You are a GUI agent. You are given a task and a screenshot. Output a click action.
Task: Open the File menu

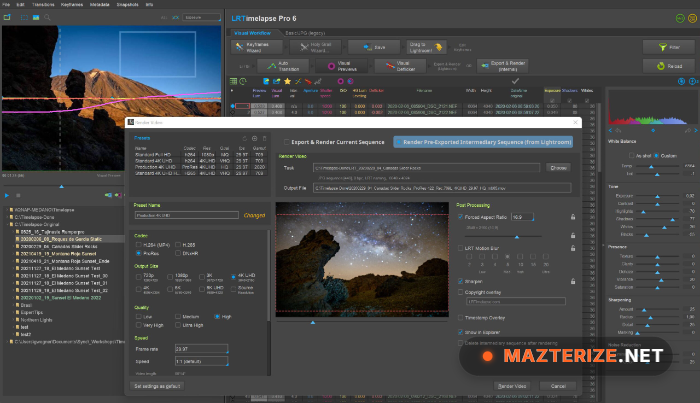pyautogui.click(x=6, y=4)
